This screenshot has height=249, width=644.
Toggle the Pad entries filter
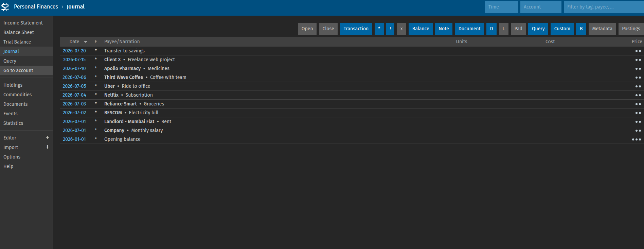point(518,29)
